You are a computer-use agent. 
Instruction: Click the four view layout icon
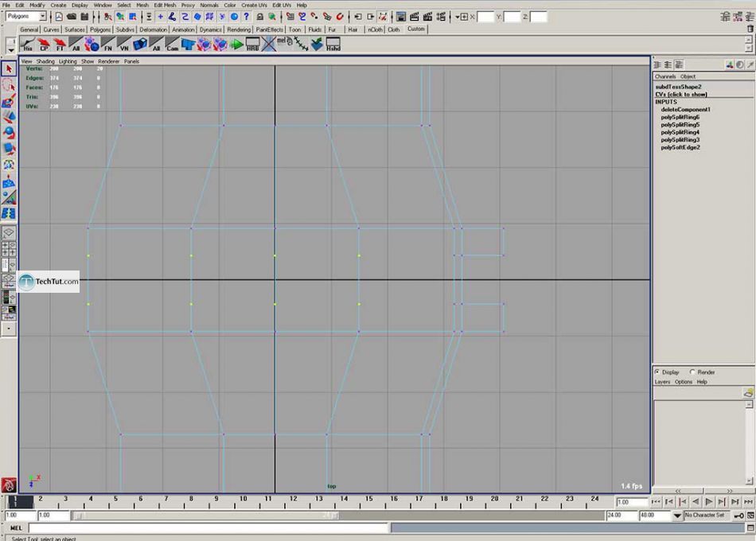8,249
